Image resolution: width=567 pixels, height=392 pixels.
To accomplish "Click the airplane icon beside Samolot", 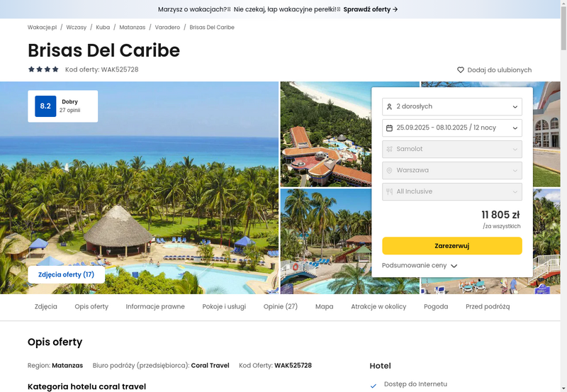I will tap(389, 149).
